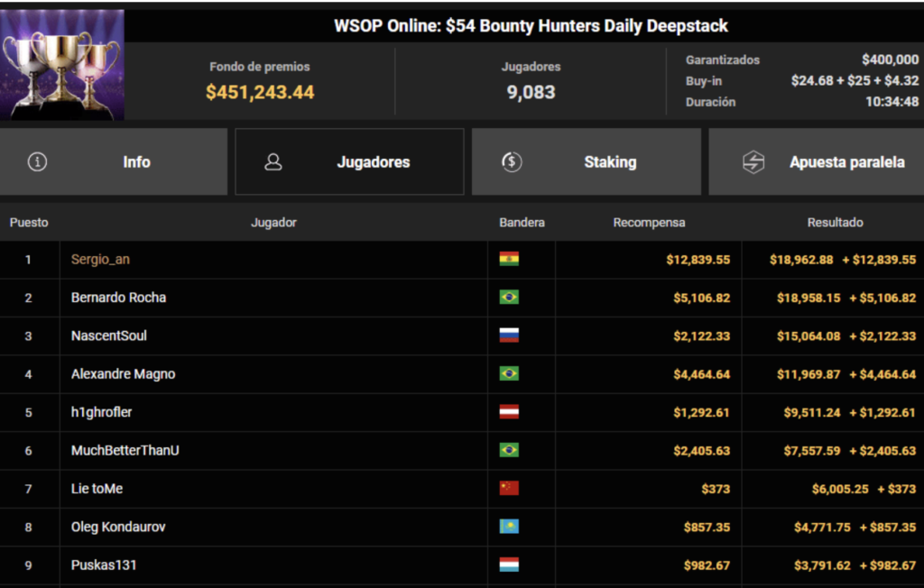This screenshot has height=588, width=924.
Task: Click the Fondo de premios label
Action: 260,67
